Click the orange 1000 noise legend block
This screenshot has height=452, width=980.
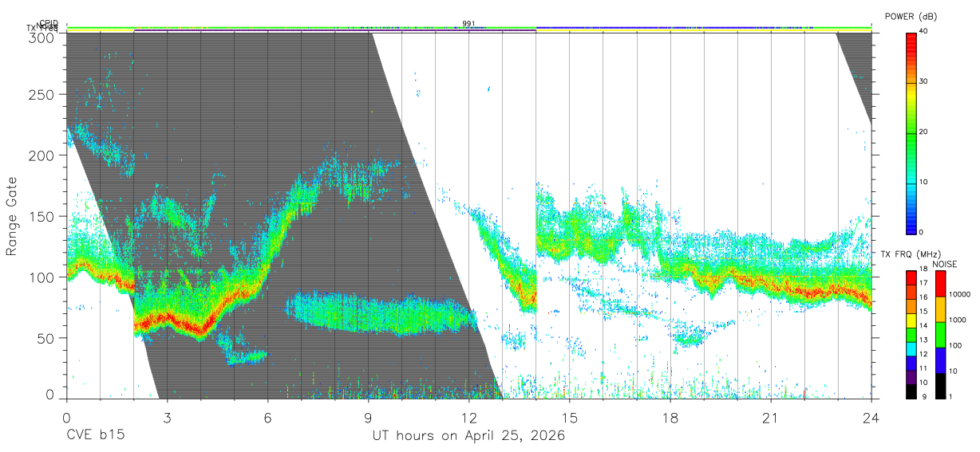coord(939,309)
